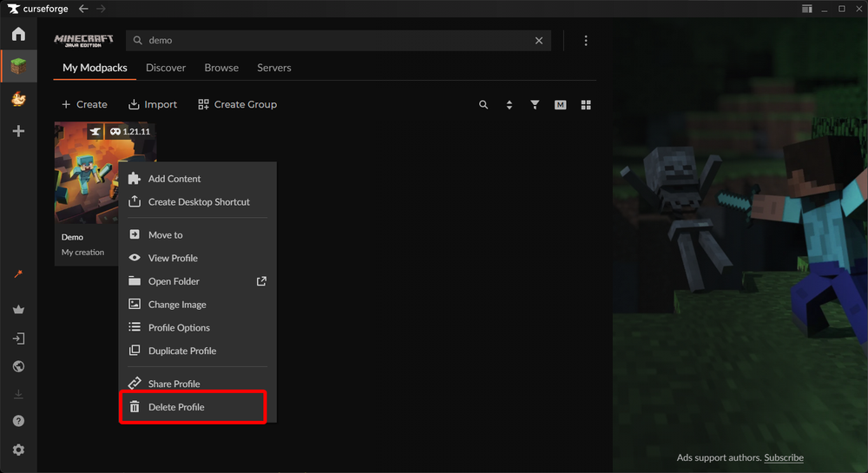Open the help question mark icon
868x473 pixels.
(x=18, y=421)
